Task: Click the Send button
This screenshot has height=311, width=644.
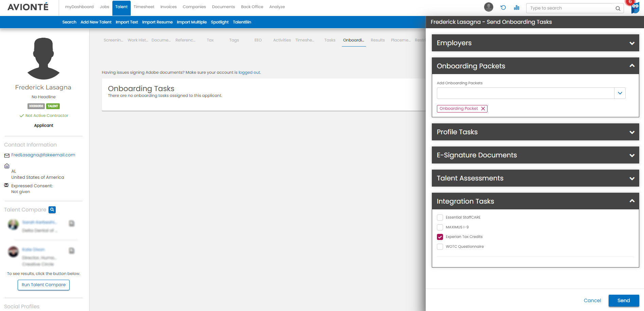Action: [624, 300]
